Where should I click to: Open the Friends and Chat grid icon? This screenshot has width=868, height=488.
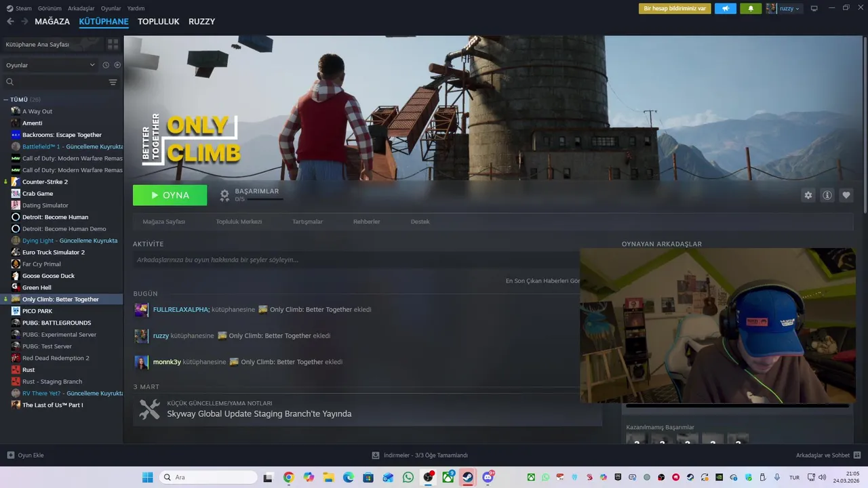(856, 455)
